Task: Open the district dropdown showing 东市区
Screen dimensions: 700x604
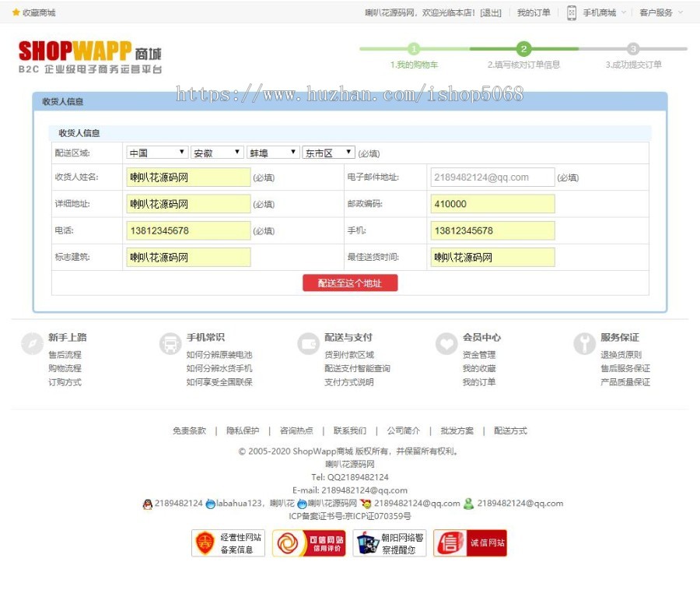Action: point(328,153)
